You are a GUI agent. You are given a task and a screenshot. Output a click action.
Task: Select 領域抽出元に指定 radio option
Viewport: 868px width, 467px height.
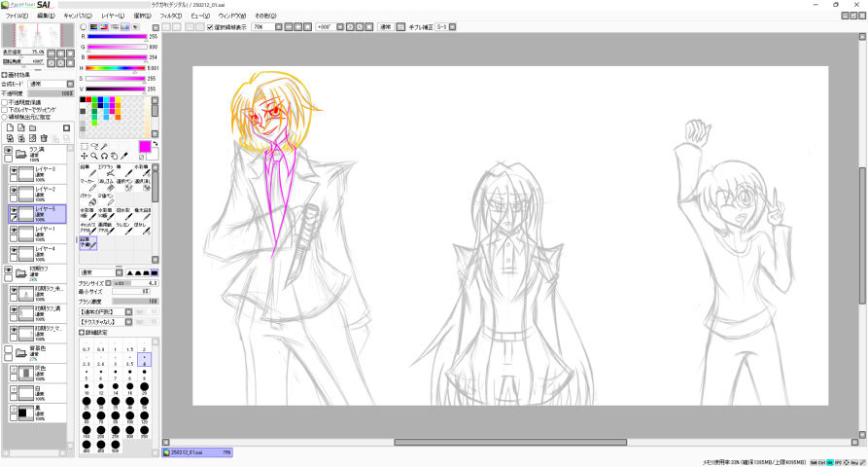pos(5,117)
